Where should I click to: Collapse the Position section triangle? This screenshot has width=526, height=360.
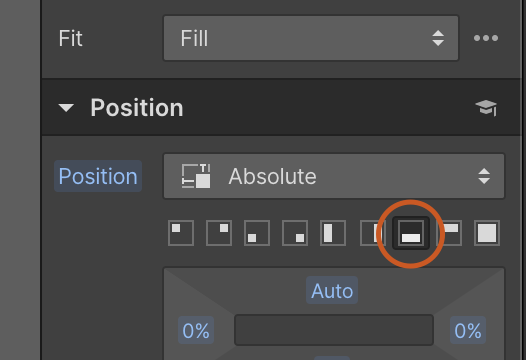[66, 108]
